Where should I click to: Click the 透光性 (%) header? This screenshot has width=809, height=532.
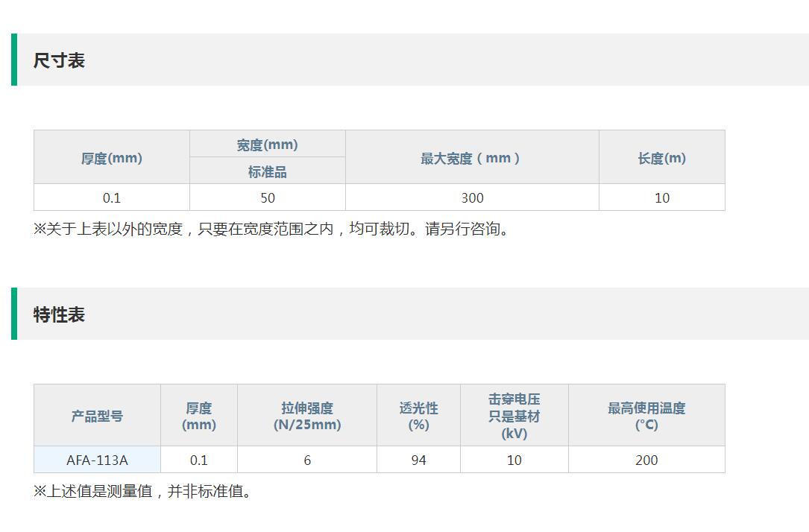click(418, 416)
